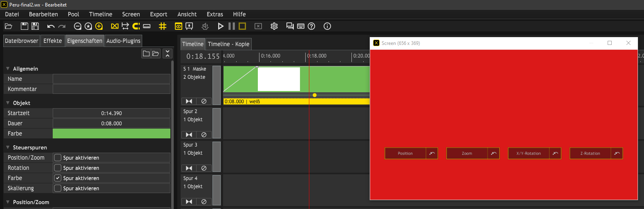
Task: Toggle the crossfade button on Spur 2
Action: click(189, 135)
